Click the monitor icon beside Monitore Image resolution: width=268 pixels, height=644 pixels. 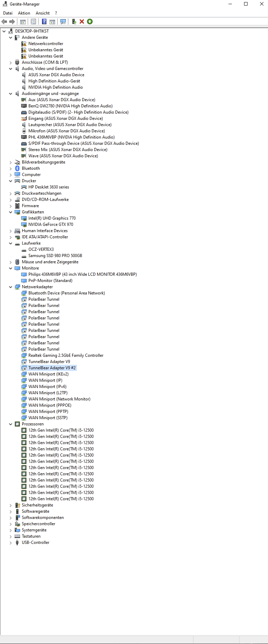click(x=17, y=268)
